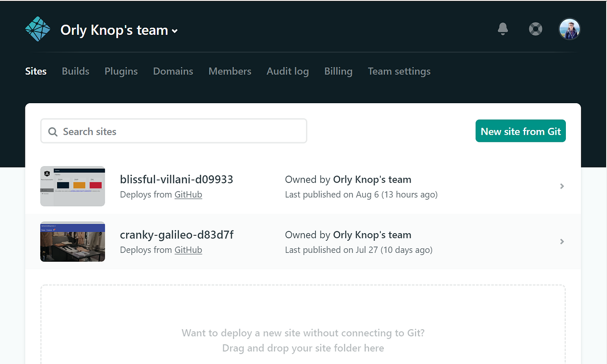Open notifications via the bell icon
Screen dimensions: 607x364
(x=502, y=29)
